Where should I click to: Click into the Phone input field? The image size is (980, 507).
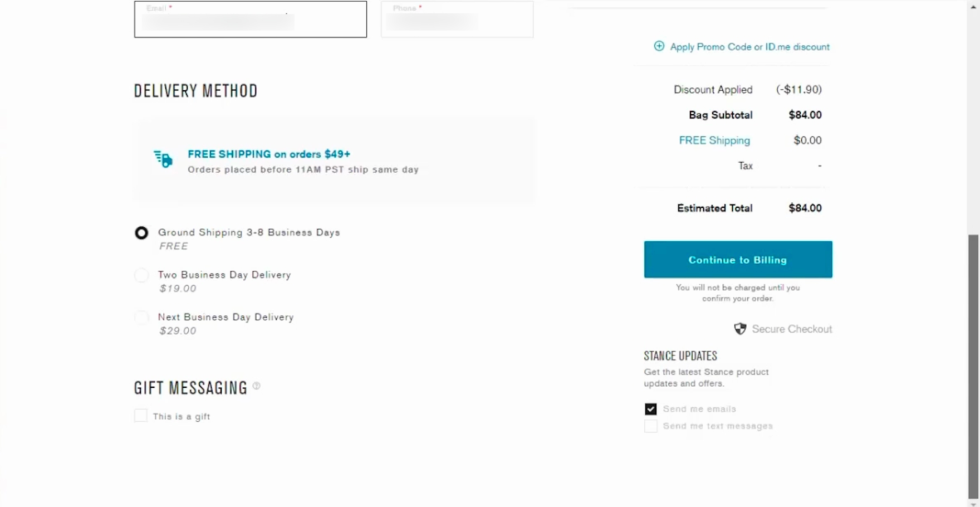pos(457,20)
